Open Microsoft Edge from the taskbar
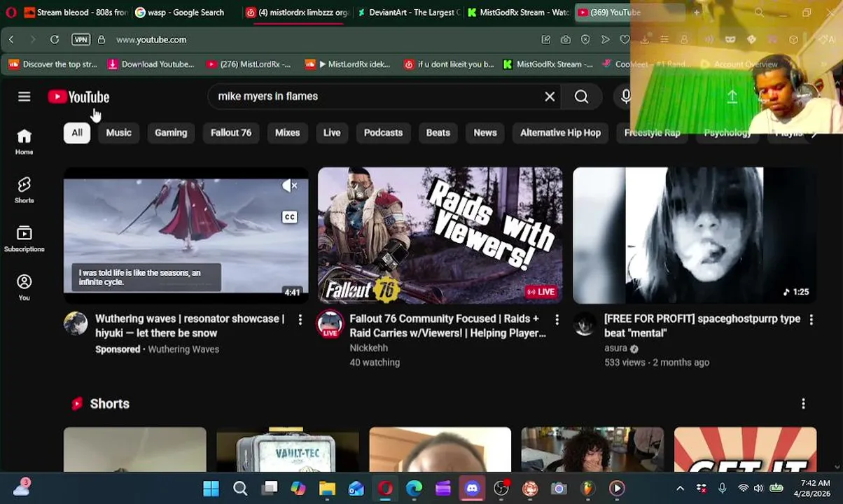 (x=414, y=488)
